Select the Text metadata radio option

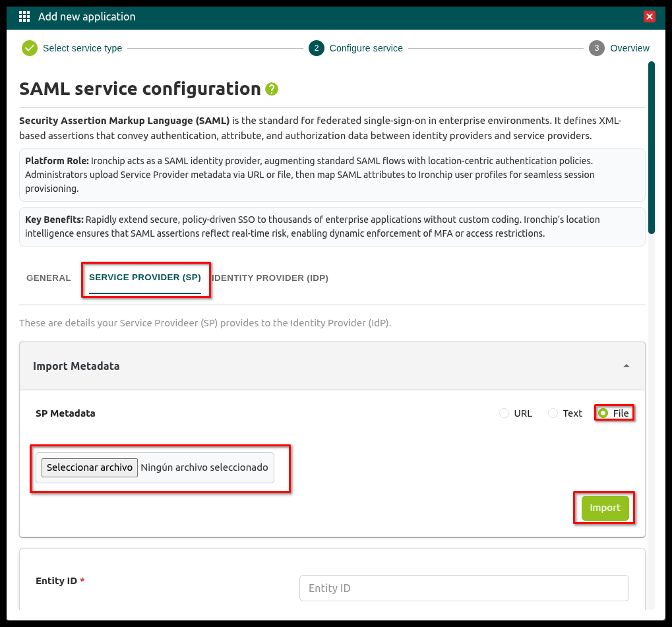pyautogui.click(x=553, y=413)
